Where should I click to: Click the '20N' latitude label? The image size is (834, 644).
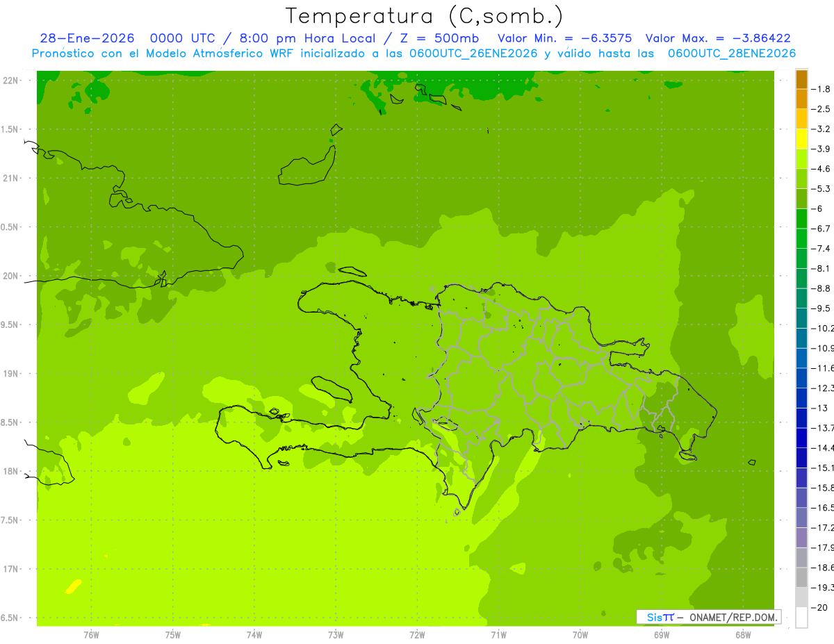click(x=11, y=276)
